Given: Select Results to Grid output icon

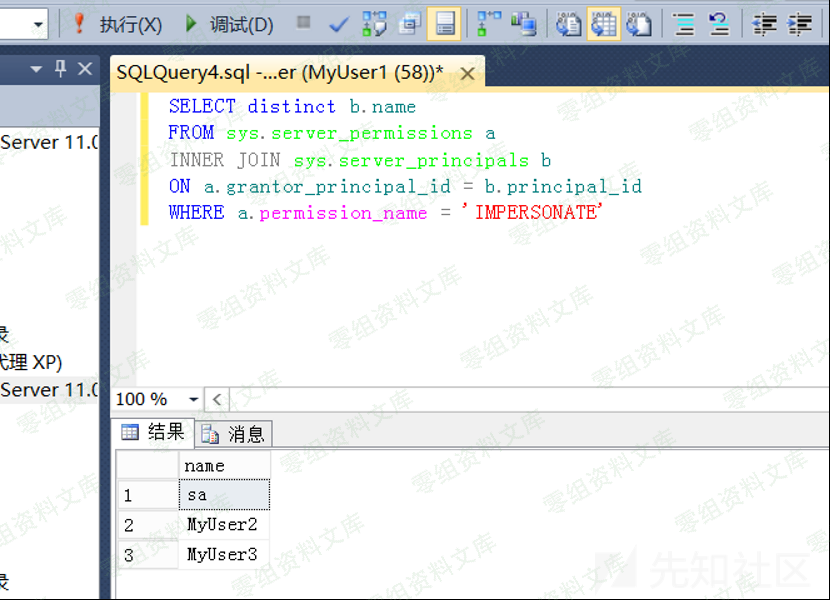Looking at the screenshot, I should point(603,24).
